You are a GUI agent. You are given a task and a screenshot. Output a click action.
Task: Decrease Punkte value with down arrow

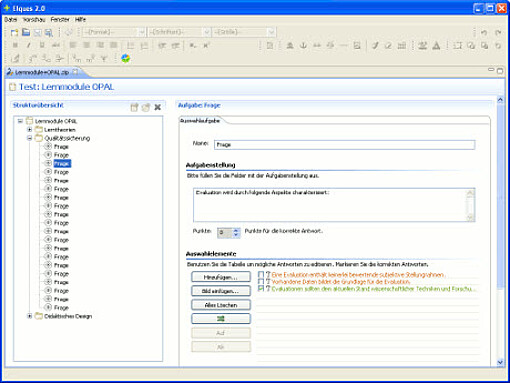click(x=236, y=235)
